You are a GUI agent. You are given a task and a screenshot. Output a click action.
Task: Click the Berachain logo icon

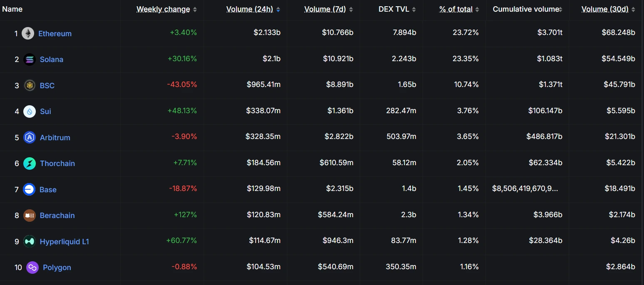click(x=30, y=216)
